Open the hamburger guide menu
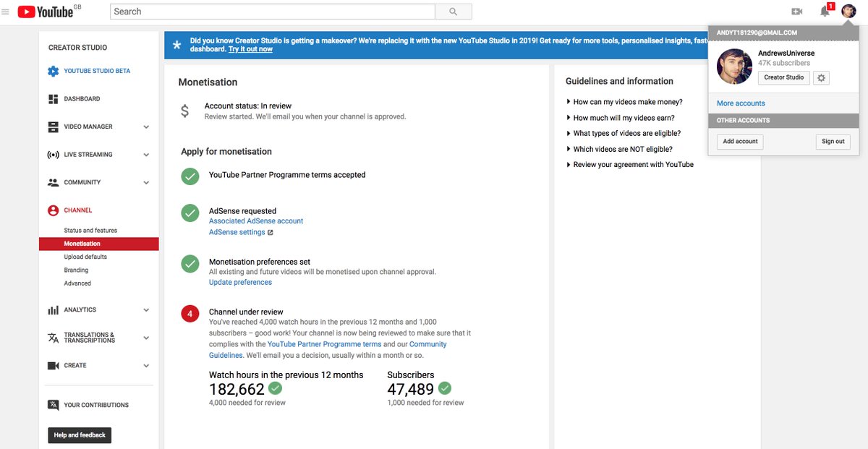 pyautogui.click(x=6, y=12)
